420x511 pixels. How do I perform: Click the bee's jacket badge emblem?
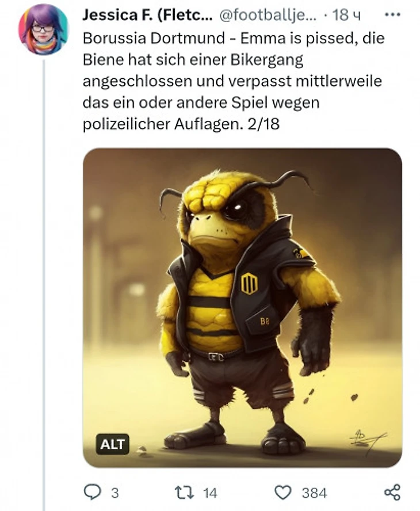(x=249, y=283)
